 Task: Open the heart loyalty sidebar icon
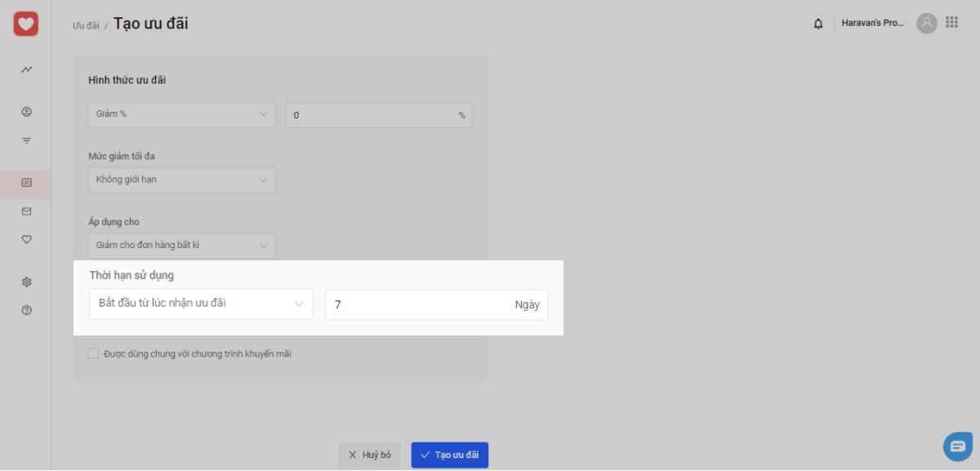(x=26, y=239)
